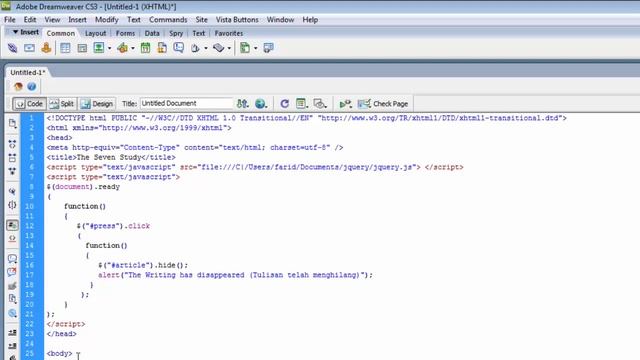The height and width of the screenshot is (360, 640).
Task: Open the Window menu
Action: tap(280, 20)
